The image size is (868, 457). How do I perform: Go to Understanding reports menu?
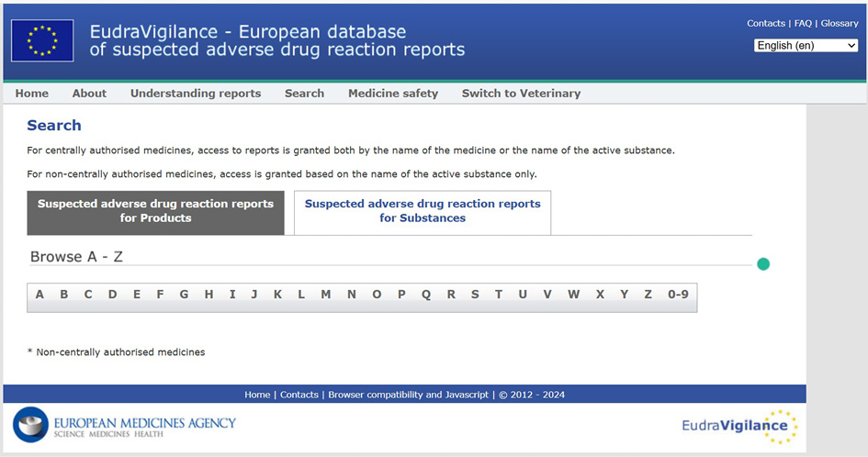196,93
